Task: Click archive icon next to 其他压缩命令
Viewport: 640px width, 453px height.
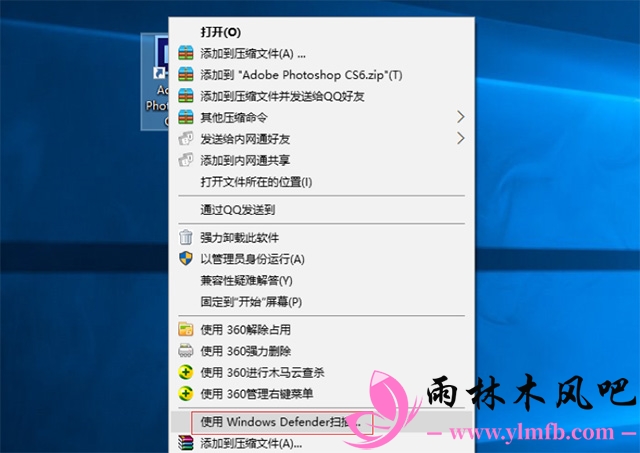Action: (x=186, y=118)
